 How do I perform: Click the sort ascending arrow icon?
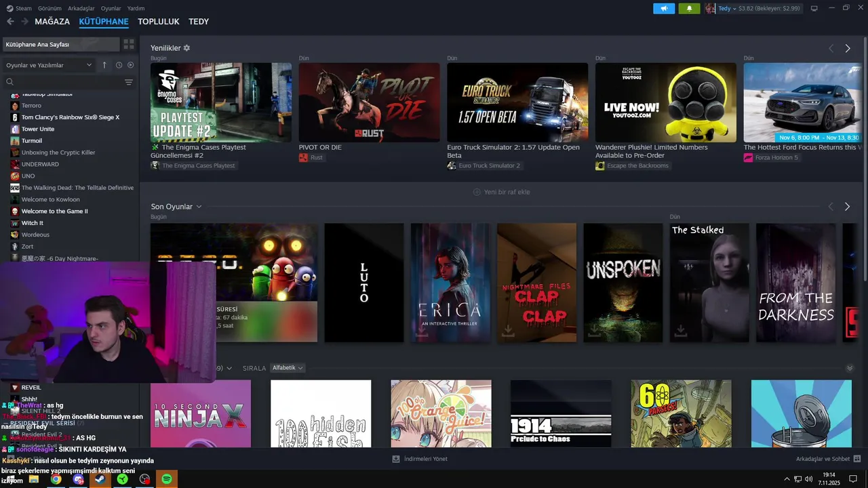[x=104, y=65]
